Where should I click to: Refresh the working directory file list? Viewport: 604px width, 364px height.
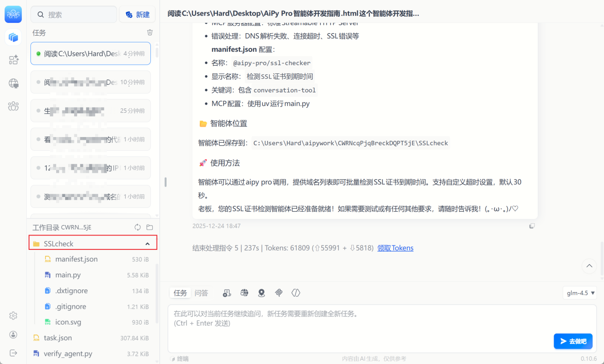pos(138,227)
